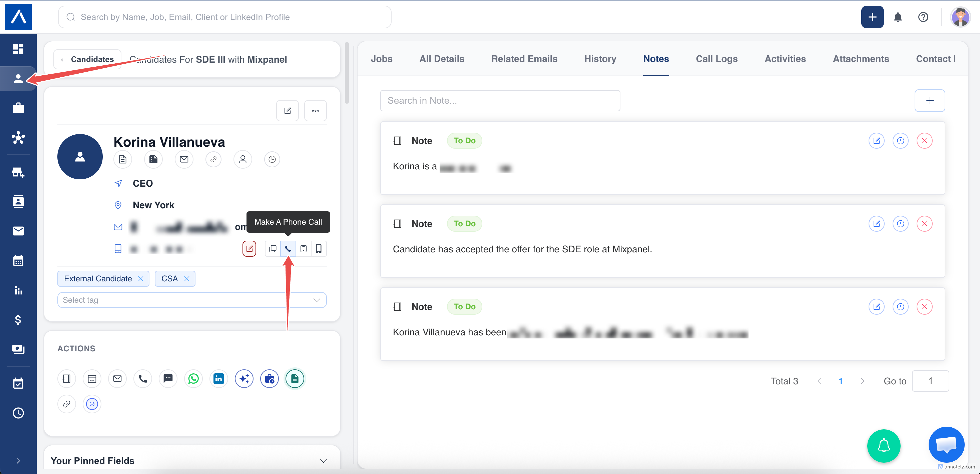Viewport: 980px width, 474px height.
Task: Click the briefcase with clock action icon
Action: 269,379
